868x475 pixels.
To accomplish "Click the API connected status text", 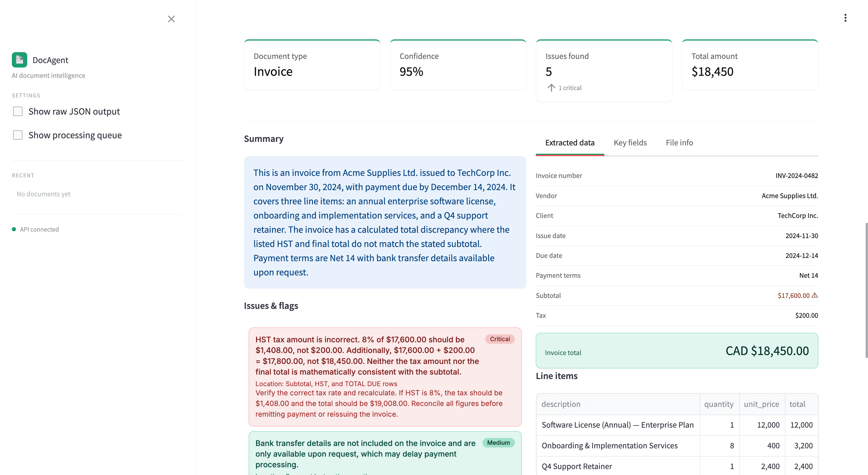I will tap(39, 229).
